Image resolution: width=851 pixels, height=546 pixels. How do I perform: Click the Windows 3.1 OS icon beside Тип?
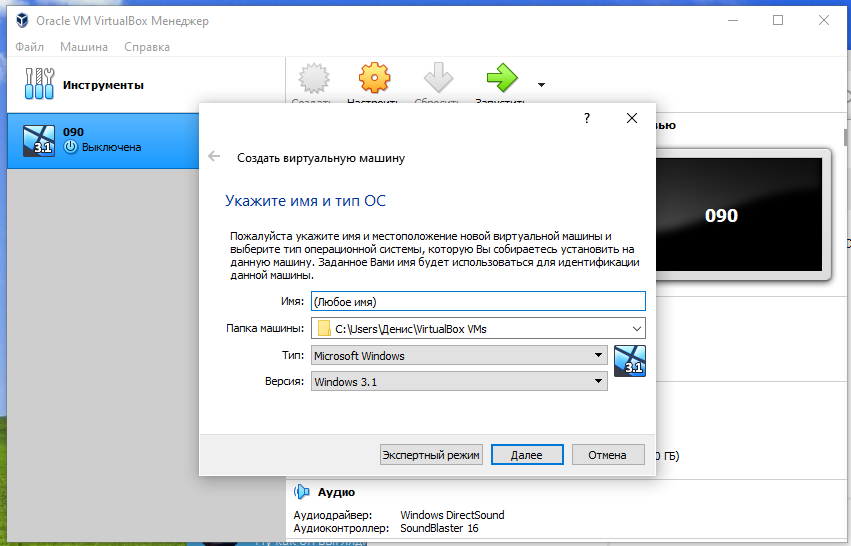(x=630, y=360)
